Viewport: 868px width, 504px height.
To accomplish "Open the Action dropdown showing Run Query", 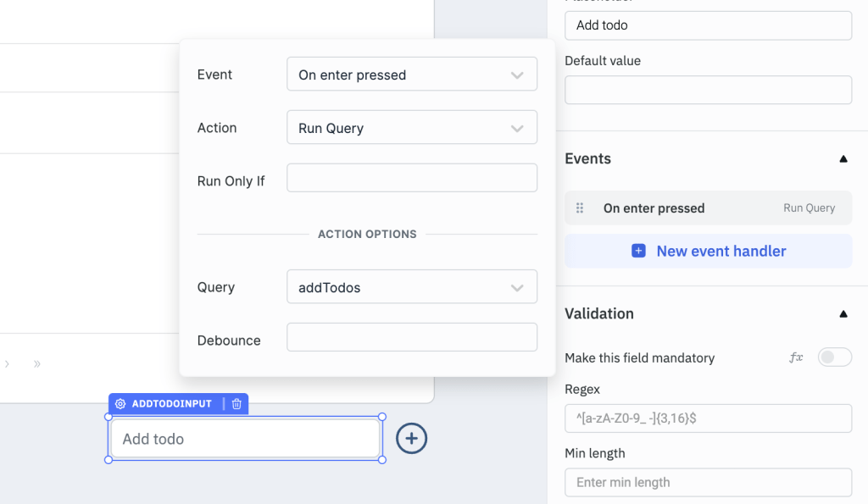I will pyautogui.click(x=411, y=127).
